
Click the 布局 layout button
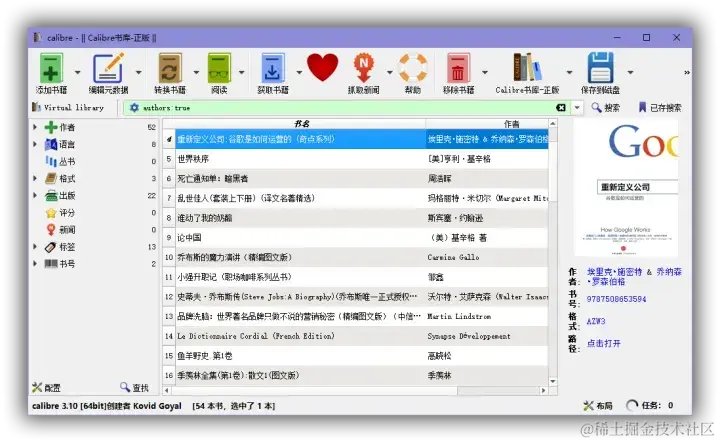598,405
